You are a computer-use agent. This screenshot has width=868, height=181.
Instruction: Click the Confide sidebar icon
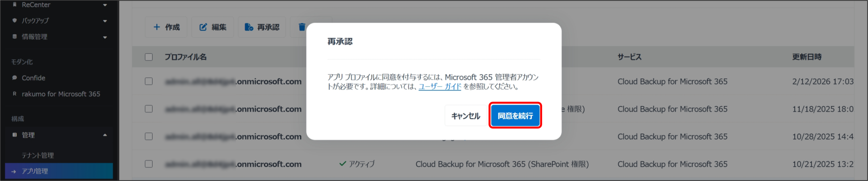click(x=15, y=78)
